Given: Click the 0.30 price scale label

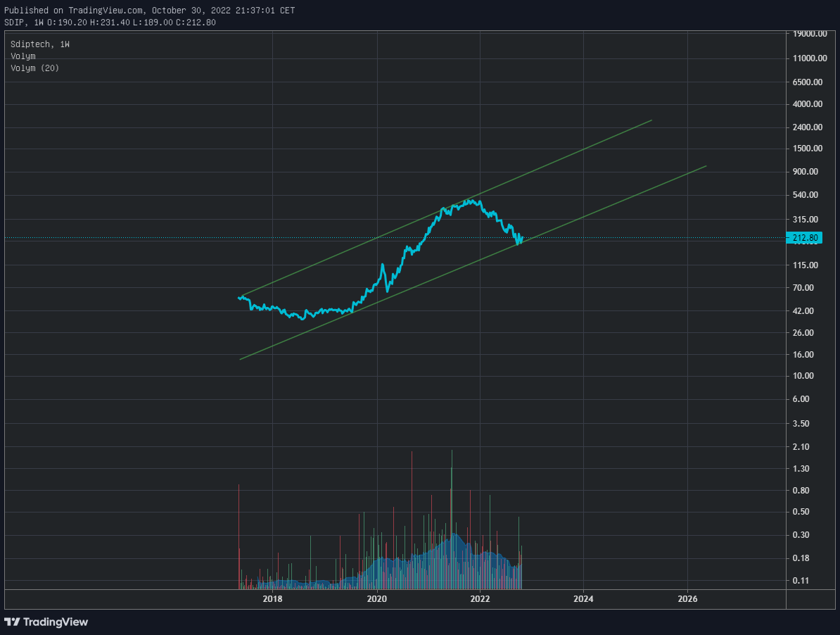Looking at the screenshot, I should [x=801, y=535].
